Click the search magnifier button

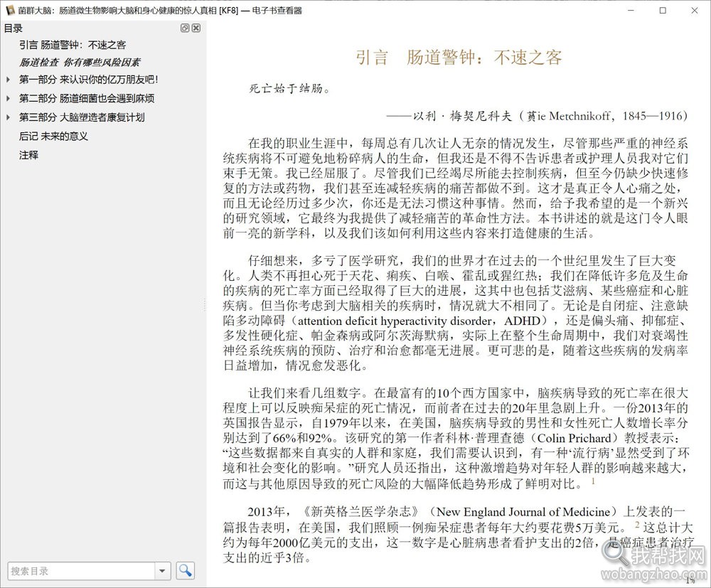click(185, 570)
